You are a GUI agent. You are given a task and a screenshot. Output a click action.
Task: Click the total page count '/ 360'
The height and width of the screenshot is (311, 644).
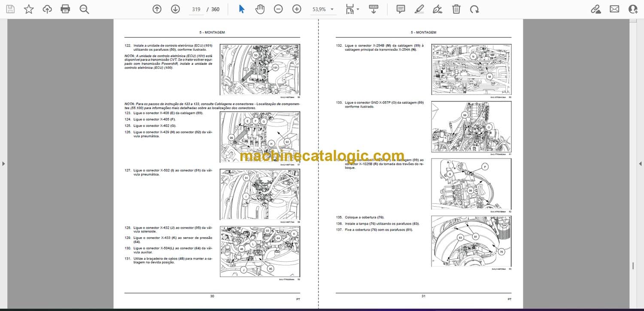[x=213, y=9]
